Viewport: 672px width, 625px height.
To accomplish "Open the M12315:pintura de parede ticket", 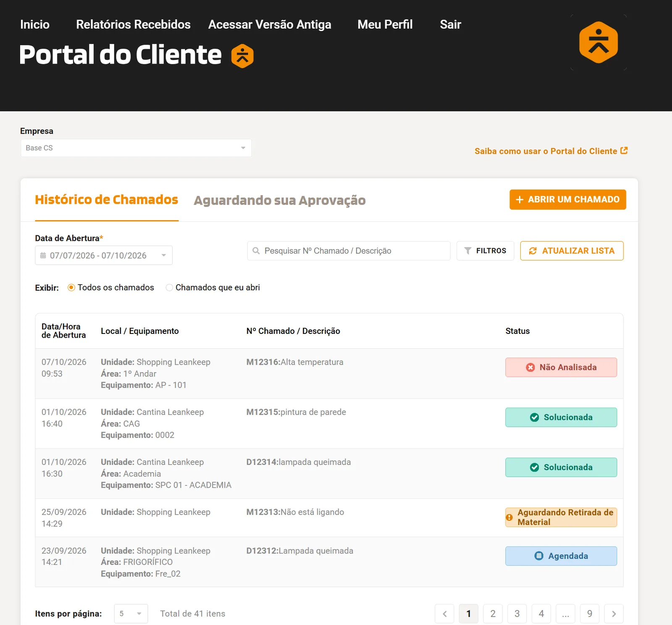I will pyautogui.click(x=296, y=412).
